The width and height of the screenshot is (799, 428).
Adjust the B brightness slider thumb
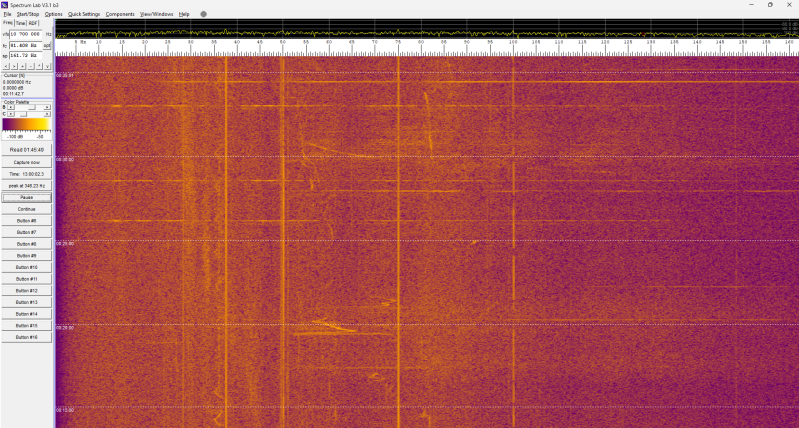32,107
